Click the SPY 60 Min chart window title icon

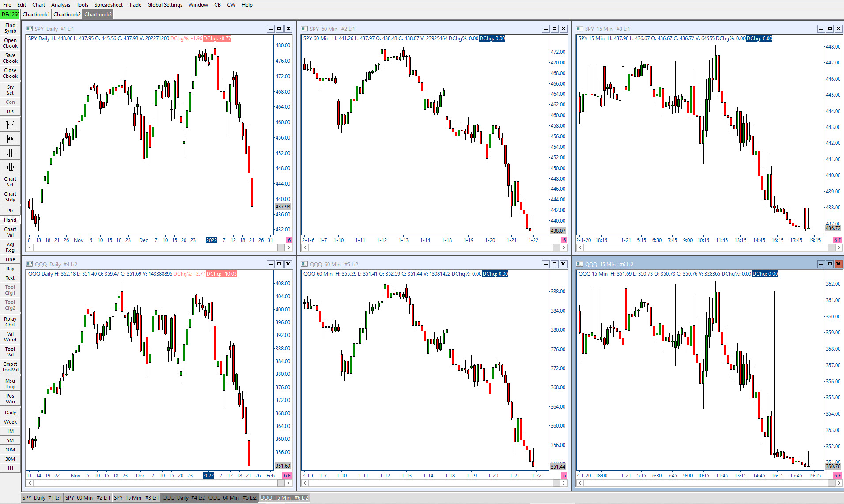pyautogui.click(x=304, y=29)
